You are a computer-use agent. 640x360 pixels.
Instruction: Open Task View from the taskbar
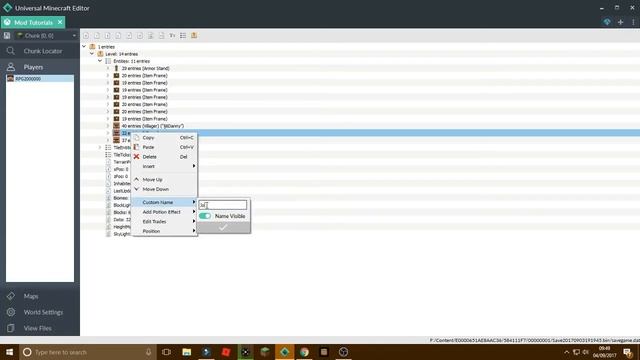click(x=167, y=352)
